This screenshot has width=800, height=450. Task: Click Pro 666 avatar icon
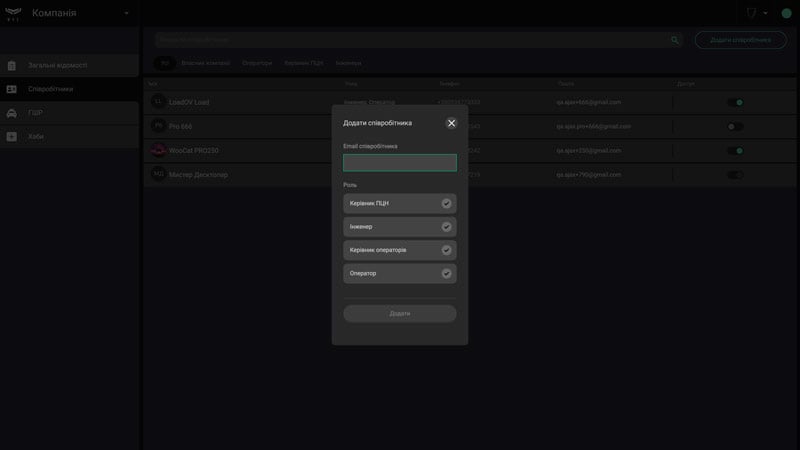[x=158, y=126]
